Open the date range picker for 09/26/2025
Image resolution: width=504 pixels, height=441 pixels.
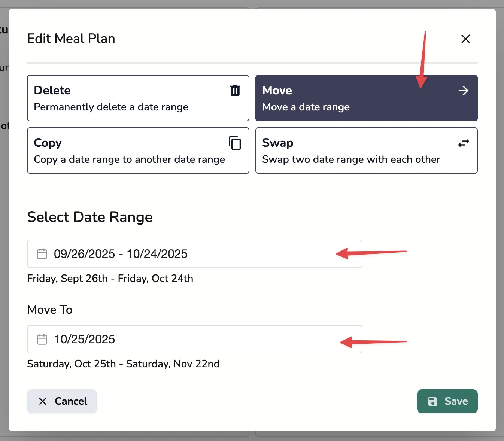194,254
